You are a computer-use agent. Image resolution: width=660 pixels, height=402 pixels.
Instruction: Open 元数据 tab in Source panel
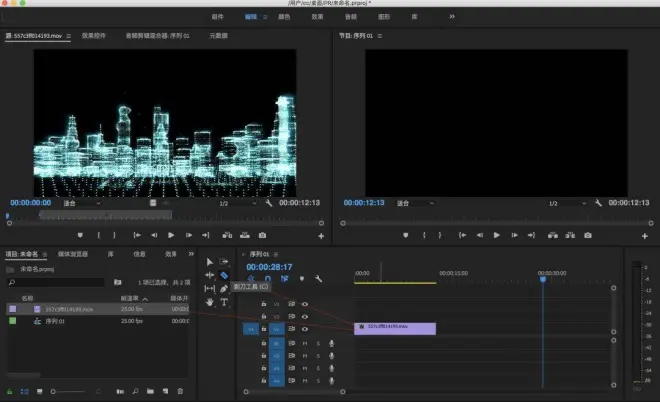(218, 36)
